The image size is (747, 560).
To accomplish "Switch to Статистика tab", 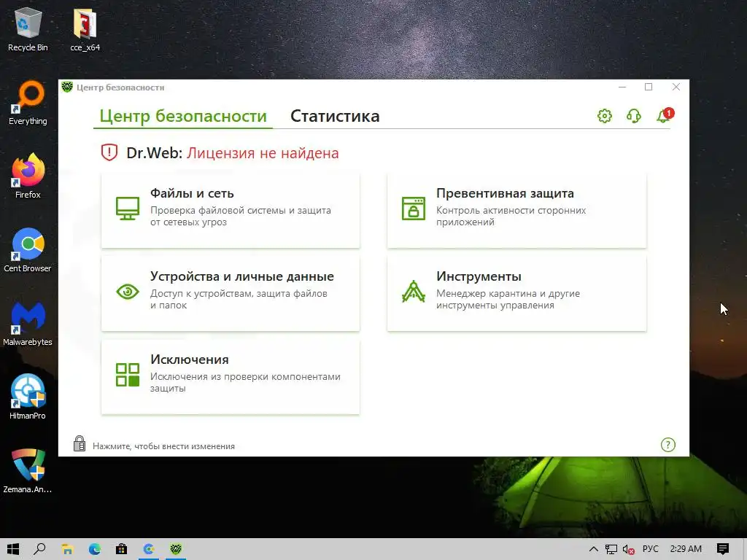I will click(335, 116).
